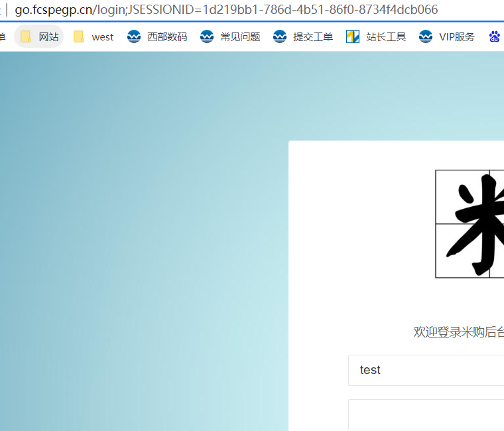Viewport: 504px width, 431px height.
Task: Open the VIP服务 bookmark text
Action: 457,36
